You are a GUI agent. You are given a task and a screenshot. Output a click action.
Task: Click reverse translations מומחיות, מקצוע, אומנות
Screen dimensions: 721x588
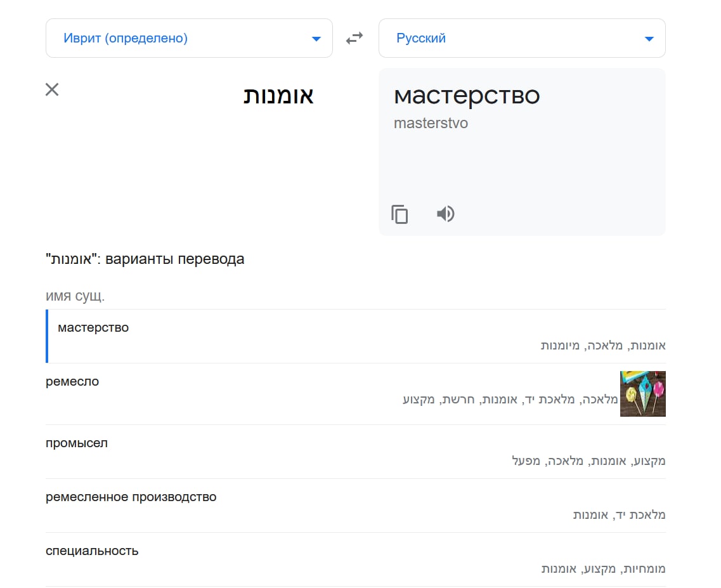click(603, 569)
